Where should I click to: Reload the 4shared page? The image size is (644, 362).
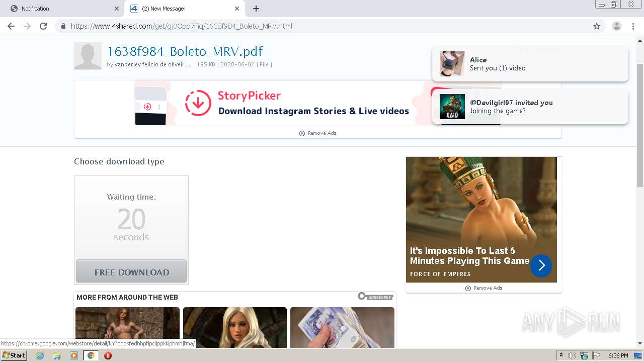point(43,26)
